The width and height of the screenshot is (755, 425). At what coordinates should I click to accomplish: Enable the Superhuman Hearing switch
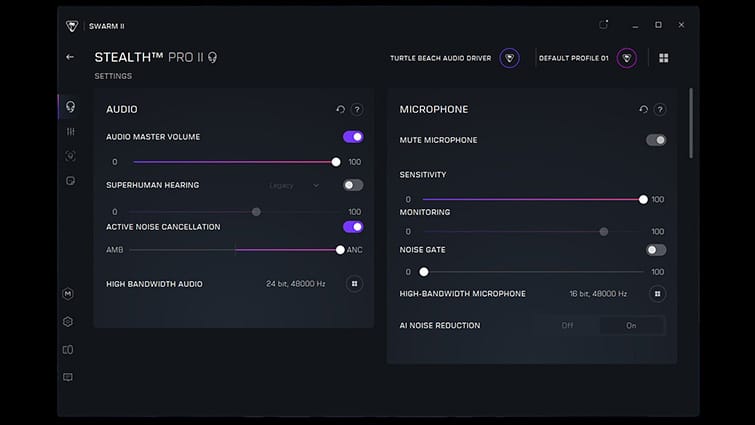coord(353,185)
